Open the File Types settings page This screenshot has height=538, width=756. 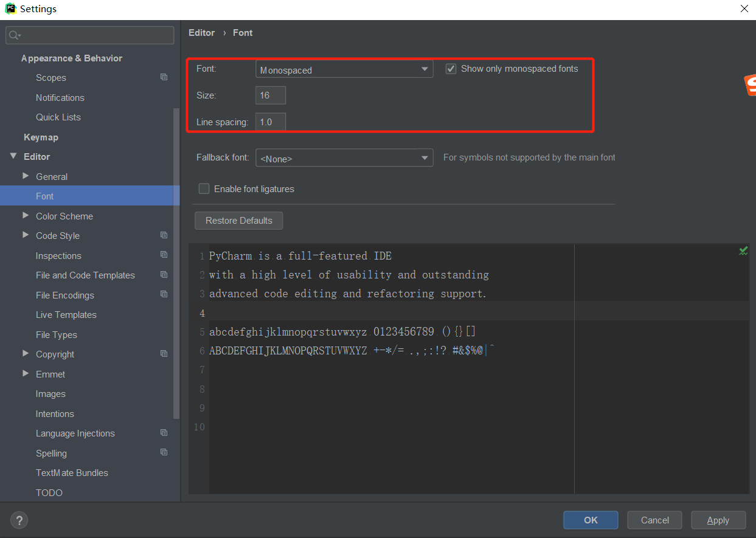[57, 335]
